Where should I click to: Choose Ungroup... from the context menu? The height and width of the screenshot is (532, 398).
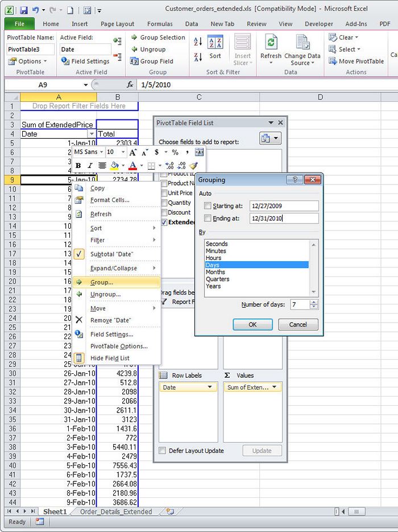coord(105,294)
